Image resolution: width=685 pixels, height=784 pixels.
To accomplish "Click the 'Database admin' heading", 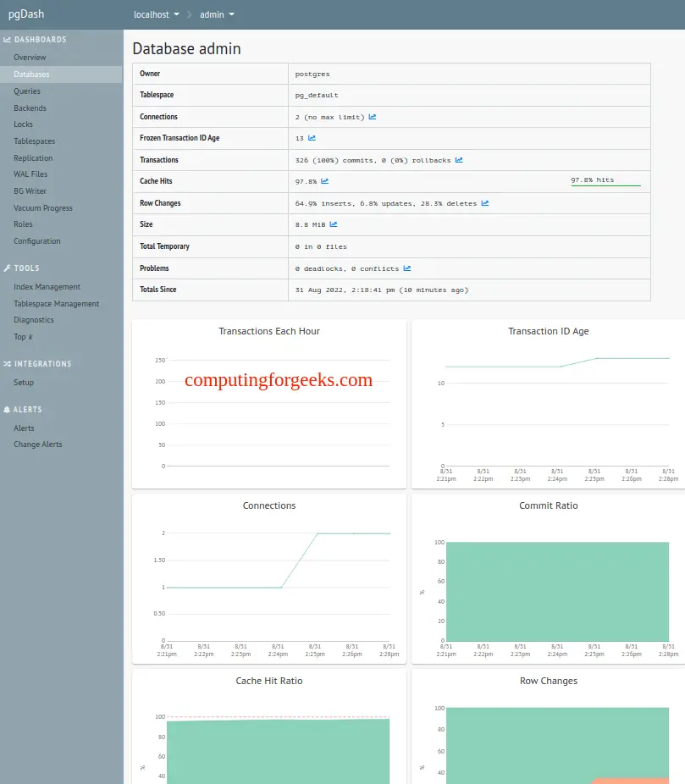I will [186, 48].
